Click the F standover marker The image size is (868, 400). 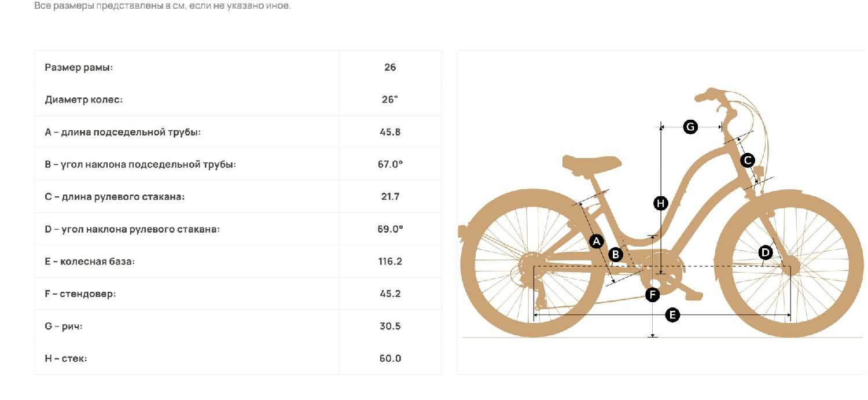click(x=653, y=295)
